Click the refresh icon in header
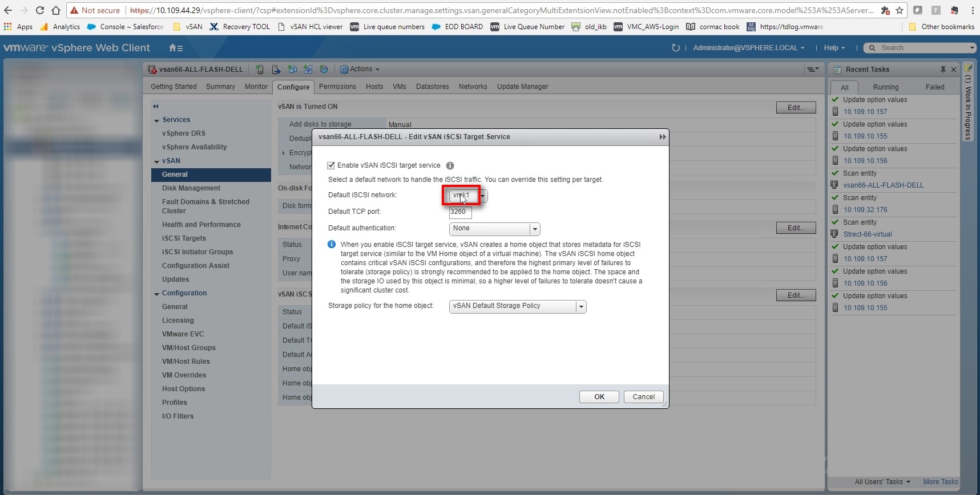Viewport: 980px width, 495px height. [x=676, y=48]
